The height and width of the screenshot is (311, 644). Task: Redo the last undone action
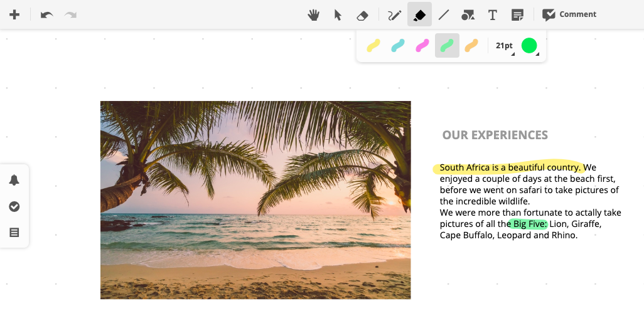(x=71, y=15)
